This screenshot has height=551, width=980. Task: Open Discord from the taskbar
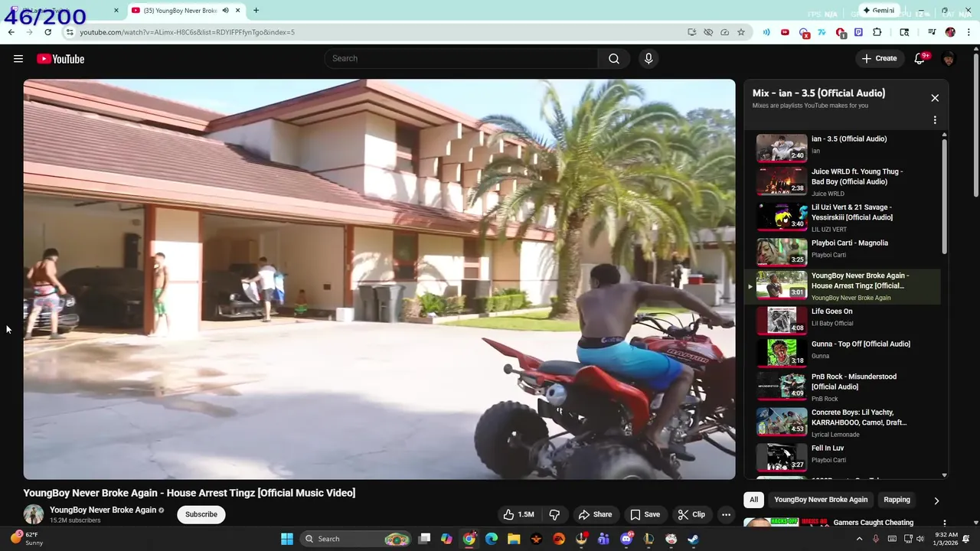pos(626,539)
